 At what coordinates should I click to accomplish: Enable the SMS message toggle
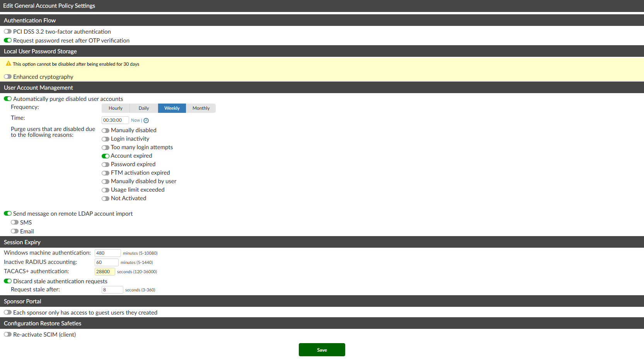pos(15,223)
